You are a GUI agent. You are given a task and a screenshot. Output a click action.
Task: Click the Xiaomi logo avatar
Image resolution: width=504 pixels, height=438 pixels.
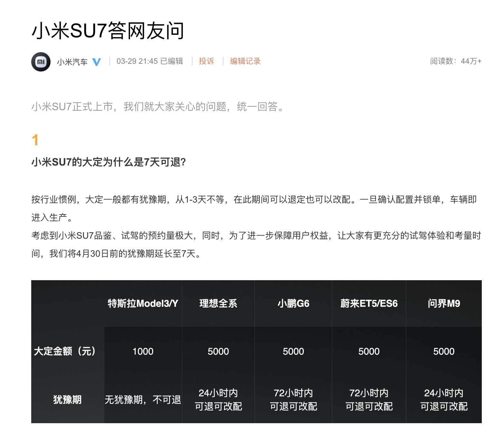point(41,62)
